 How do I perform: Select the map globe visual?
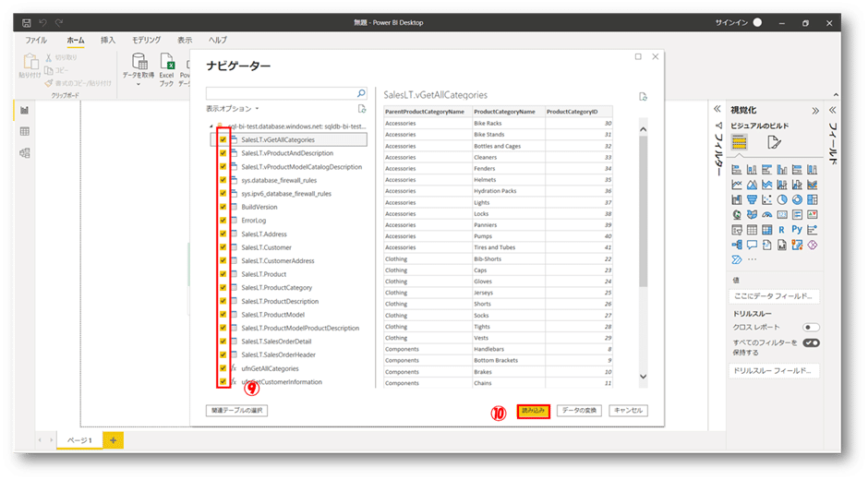(737, 215)
